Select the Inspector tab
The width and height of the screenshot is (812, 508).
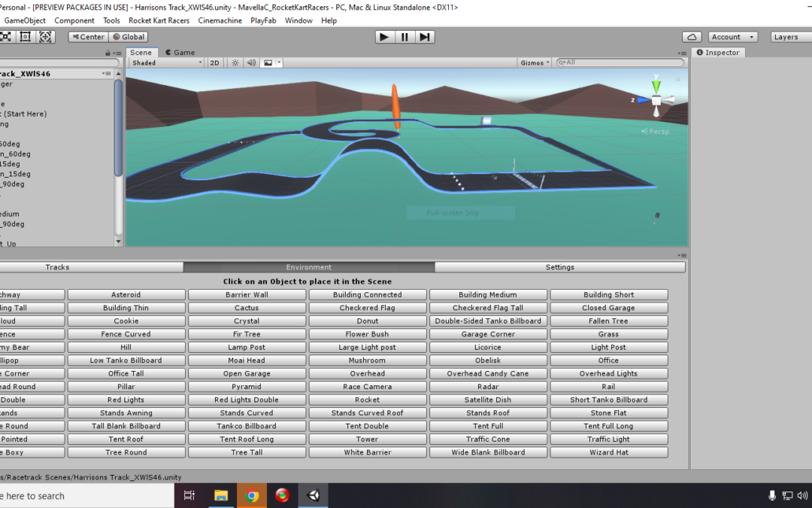[x=718, y=53]
